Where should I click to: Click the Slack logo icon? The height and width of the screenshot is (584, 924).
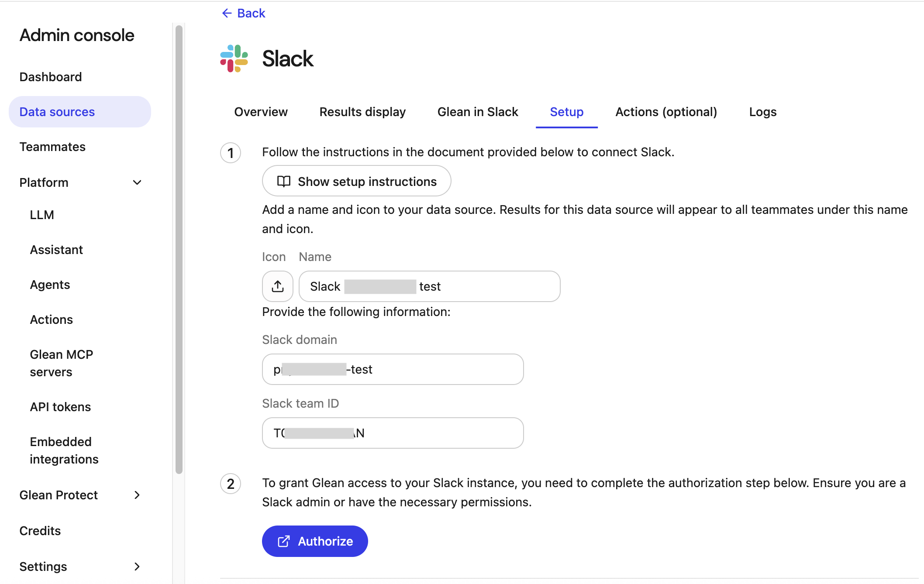point(233,58)
